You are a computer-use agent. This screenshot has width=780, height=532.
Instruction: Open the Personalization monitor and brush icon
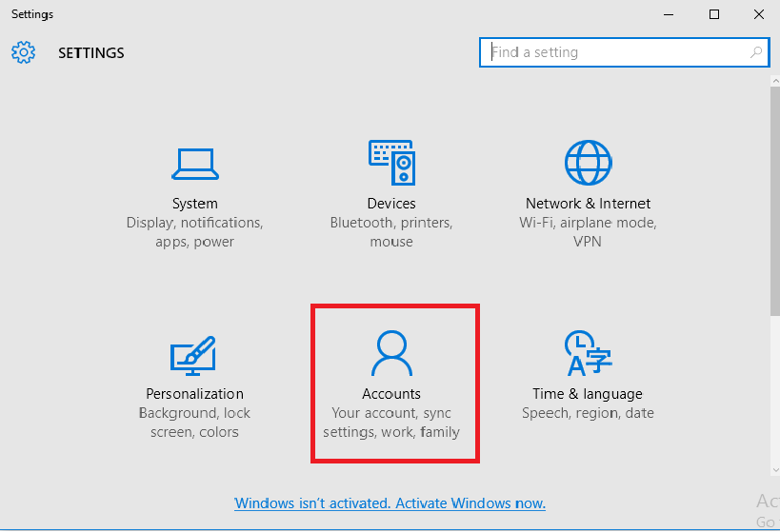[x=193, y=356]
